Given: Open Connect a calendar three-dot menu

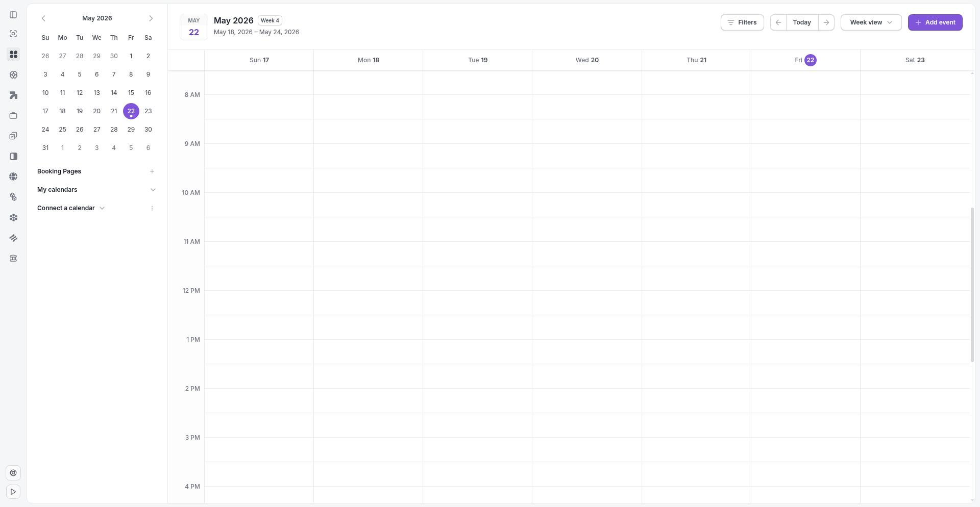Looking at the screenshot, I should click(x=152, y=208).
